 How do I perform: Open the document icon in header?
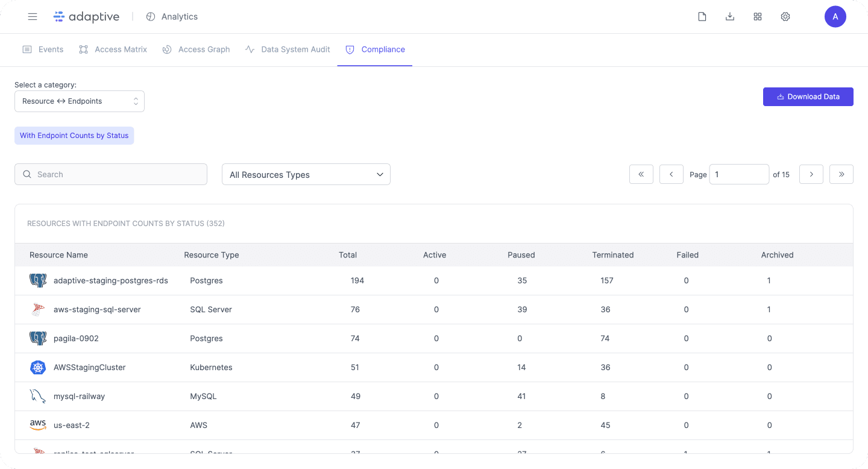702,17
